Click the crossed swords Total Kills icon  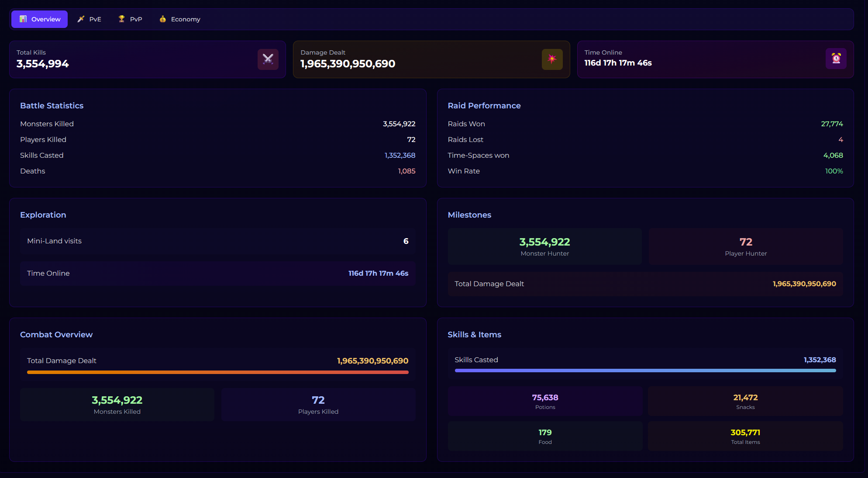coord(268,59)
